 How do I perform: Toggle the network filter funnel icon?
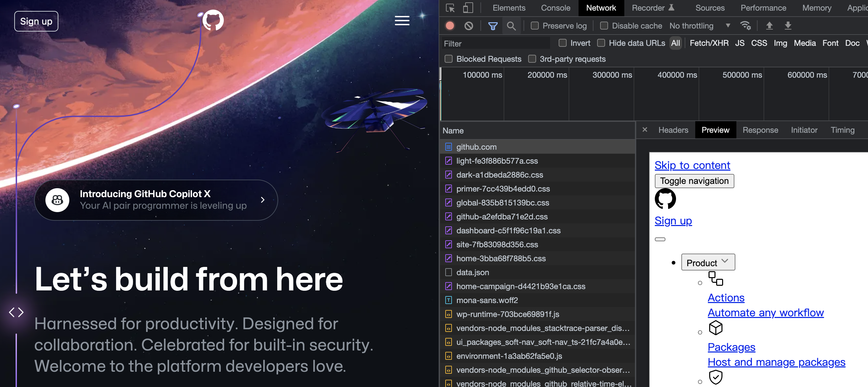click(x=493, y=26)
